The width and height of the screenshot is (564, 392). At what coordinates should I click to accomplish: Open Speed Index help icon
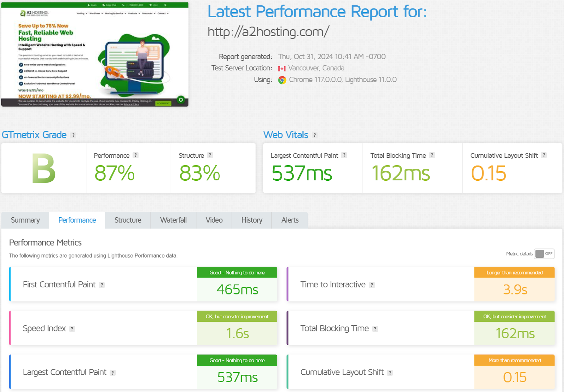(72, 329)
